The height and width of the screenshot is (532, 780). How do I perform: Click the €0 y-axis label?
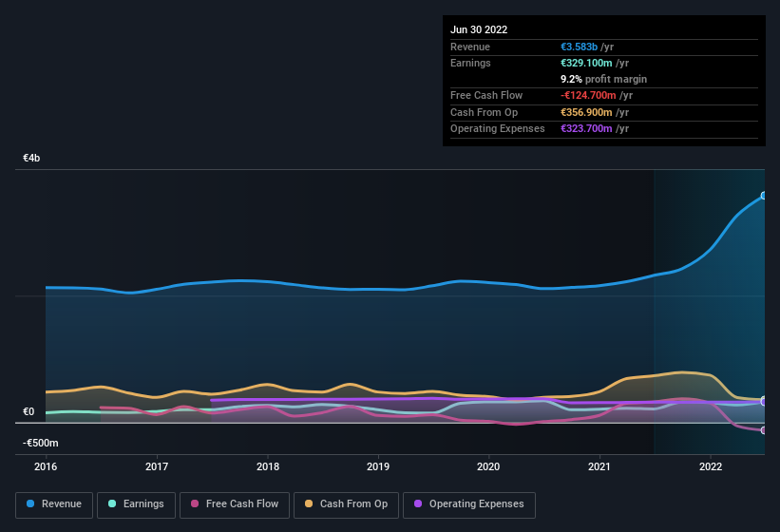29,411
